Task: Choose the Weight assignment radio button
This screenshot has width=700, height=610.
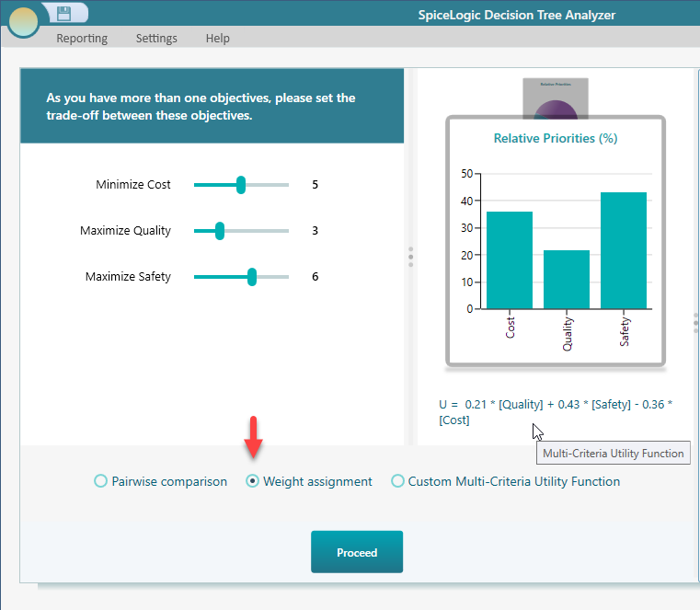Action: tap(253, 481)
